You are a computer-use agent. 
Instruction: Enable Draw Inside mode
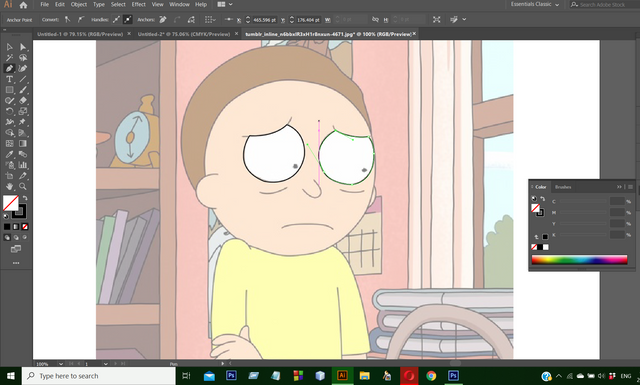[x=25, y=237]
